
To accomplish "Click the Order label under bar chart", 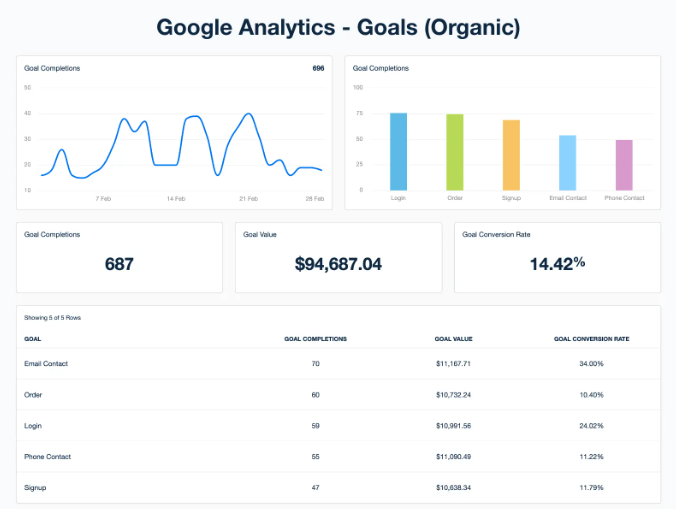I will [455, 198].
